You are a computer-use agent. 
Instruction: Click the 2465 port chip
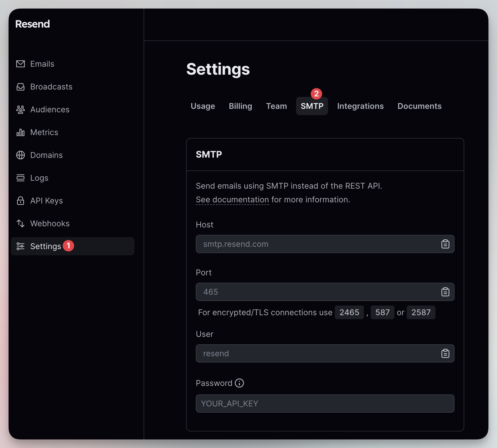coord(349,312)
